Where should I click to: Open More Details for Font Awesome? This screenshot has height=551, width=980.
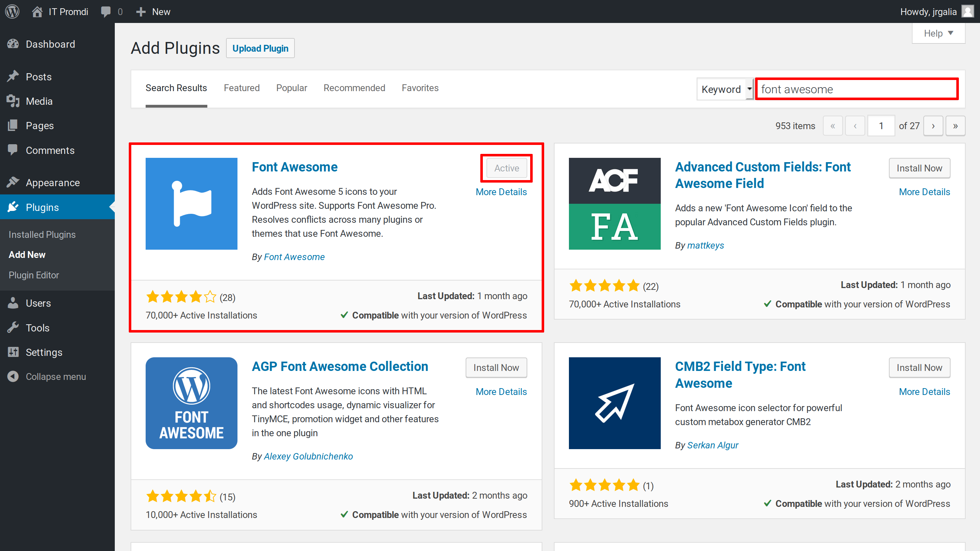(501, 192)
